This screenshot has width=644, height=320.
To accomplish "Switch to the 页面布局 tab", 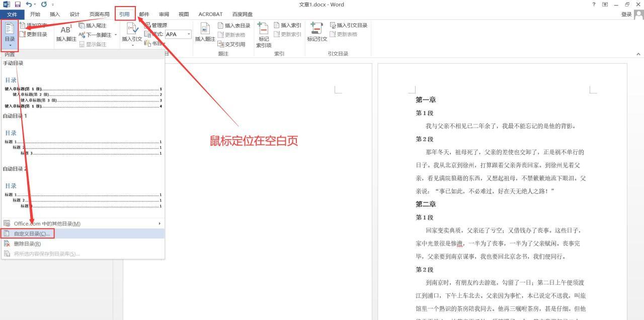I will click(99, 15).
